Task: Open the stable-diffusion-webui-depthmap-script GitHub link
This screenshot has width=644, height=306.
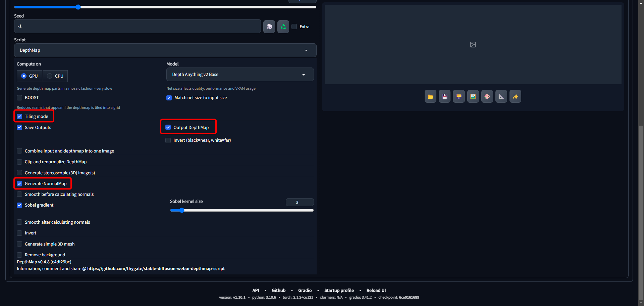Action: pyautogui.click(x=156, y=269)
